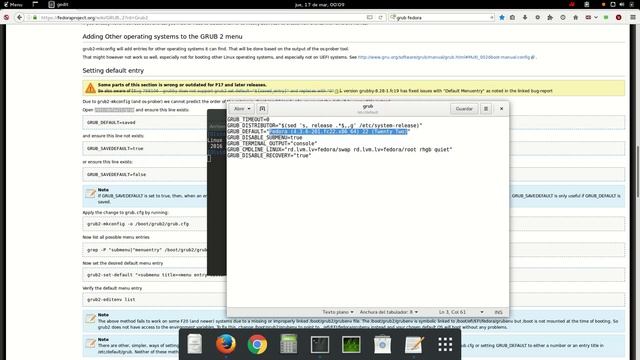The image size is (640, 360).
Task: Open the Ln 3, Col 61 position dropdown
Action: click(x=461, y=312)
